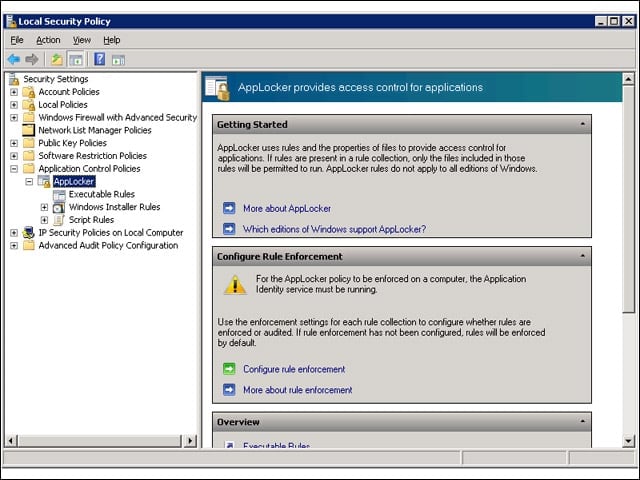Click the Script Rules scroll icon
640x480 pixels.
coord(59,220)
